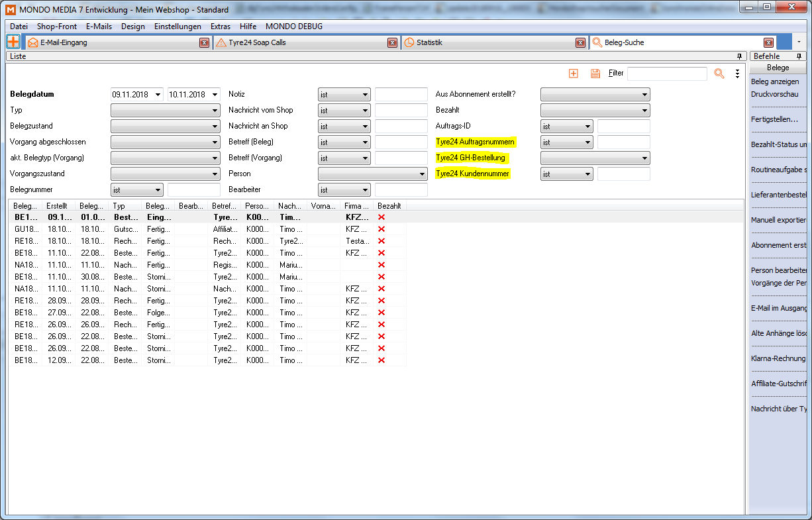The height and width of the screenshot is (520, 812).
Task: Click the Filter text input field
Action: (x=667, y=74)
